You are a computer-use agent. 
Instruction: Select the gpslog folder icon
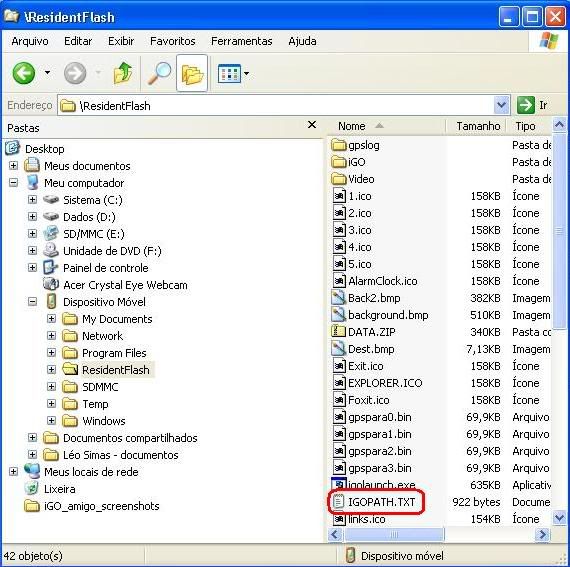click(339, 145)
